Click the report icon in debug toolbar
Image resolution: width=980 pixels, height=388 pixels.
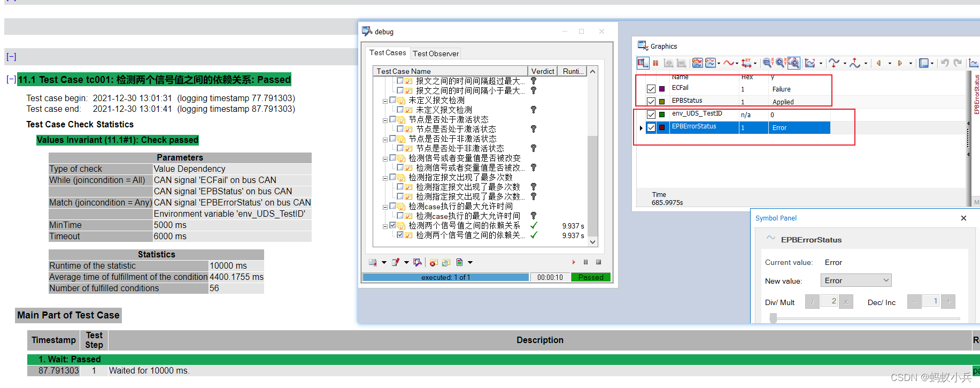tap(373, 262)
